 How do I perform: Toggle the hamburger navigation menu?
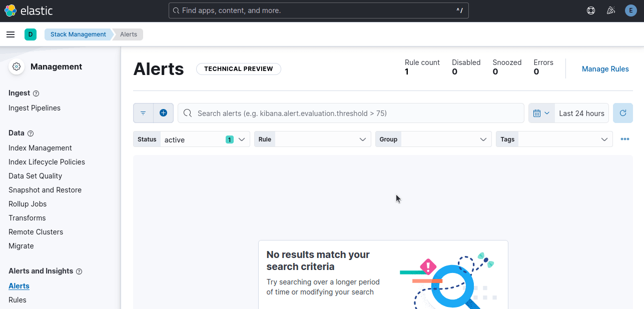(x=11, y=34)
